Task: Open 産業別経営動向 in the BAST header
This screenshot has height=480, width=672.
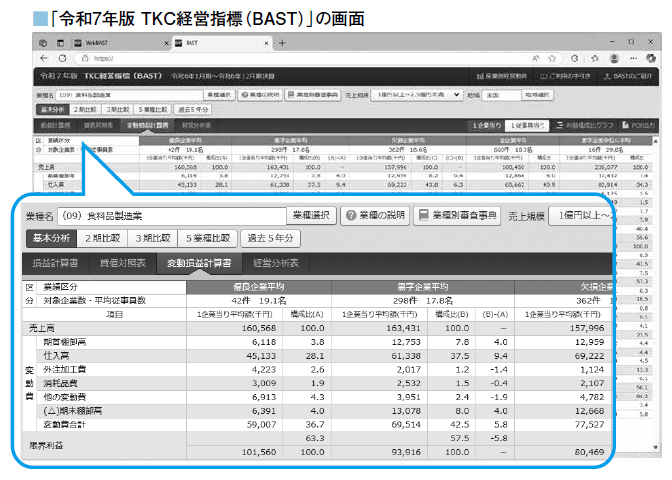Action: pos(501,76)
